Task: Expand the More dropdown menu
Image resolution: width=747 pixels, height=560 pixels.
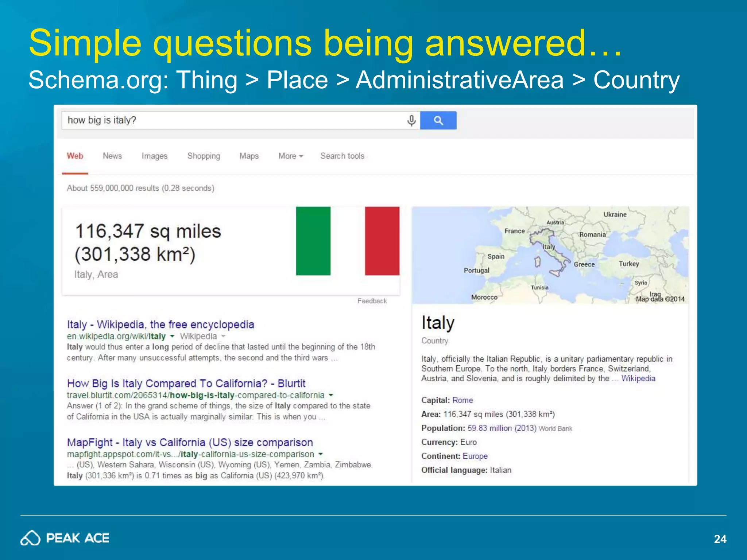Action: coord(290,156)
